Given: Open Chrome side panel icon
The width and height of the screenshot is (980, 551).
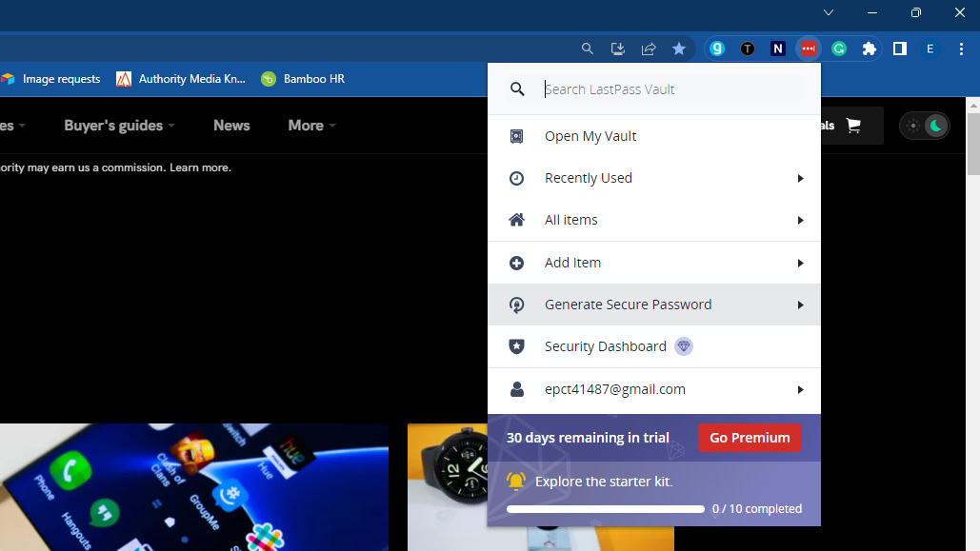Looking at the screenshot, I should pyautogui.click(x=900, y=49).
